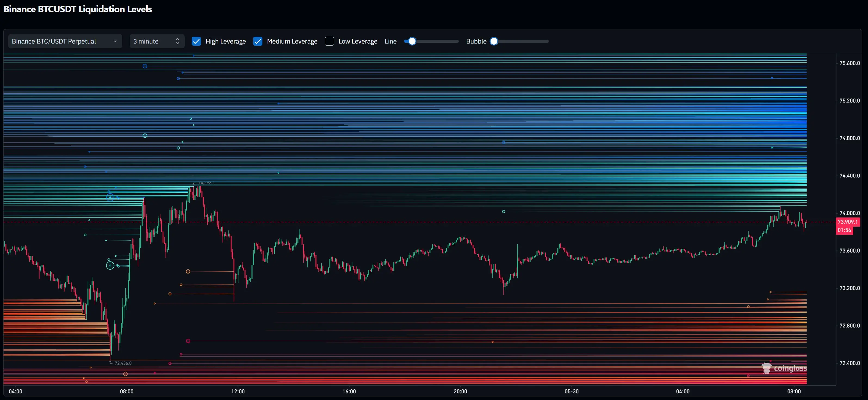This screenshot has width=868, height=400.
Task: Click the 12:00 time axis label
Action: coord(238,391)
